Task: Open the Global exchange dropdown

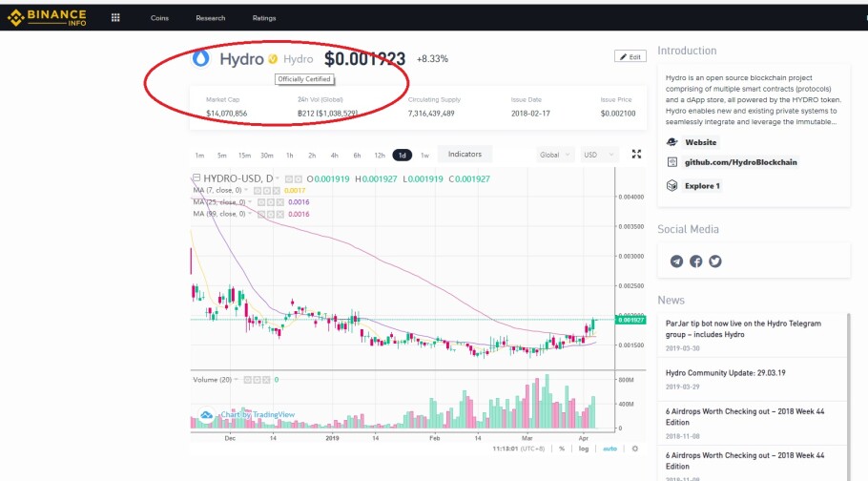Action: pos(555,155)
